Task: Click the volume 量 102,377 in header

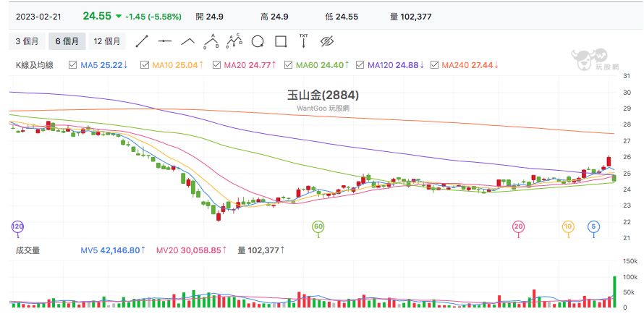Action: [x=411, y=17]
